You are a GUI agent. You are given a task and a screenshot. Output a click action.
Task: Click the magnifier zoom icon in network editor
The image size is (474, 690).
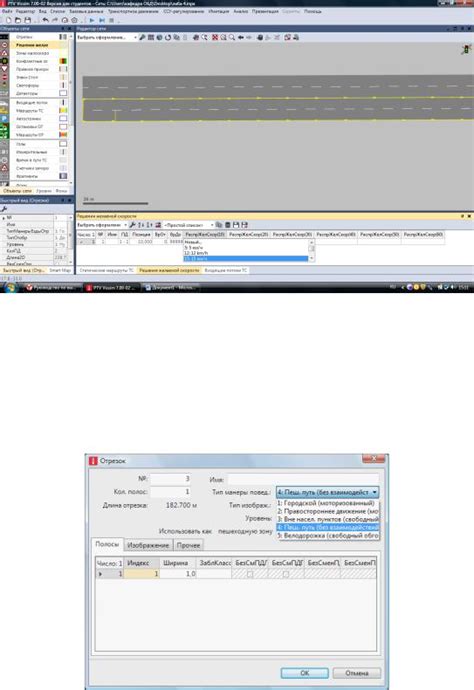point(232,37)
